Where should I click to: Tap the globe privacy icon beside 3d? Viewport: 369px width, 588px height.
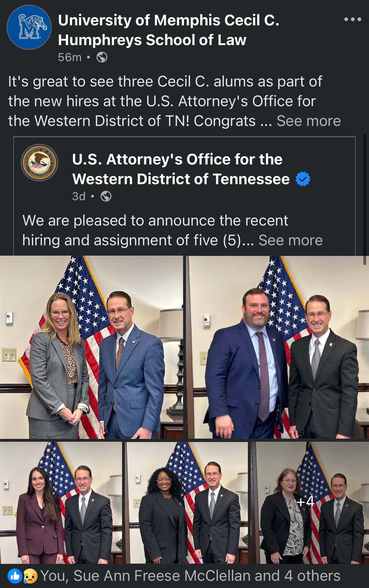coord(106,196)
